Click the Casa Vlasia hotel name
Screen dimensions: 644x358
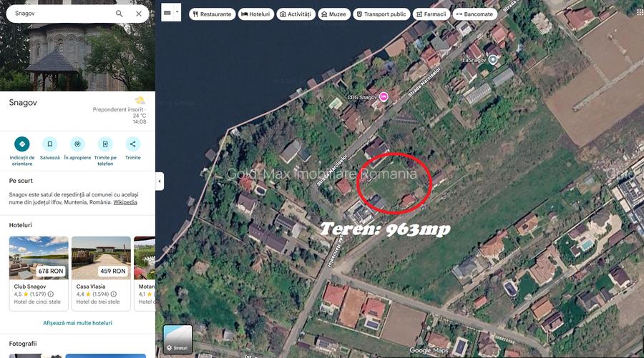pos(91,287)
